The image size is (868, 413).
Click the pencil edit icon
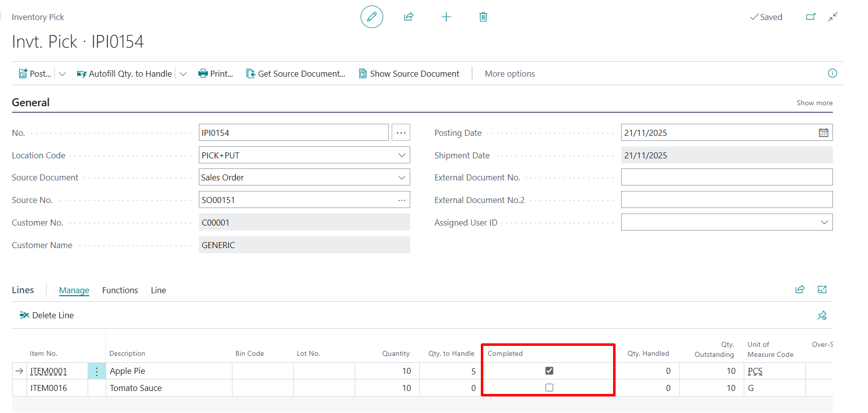(372, 17)
